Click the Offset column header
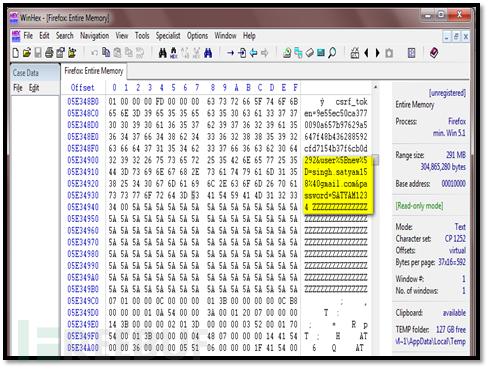Screen dimensions: 489x369 82,88
